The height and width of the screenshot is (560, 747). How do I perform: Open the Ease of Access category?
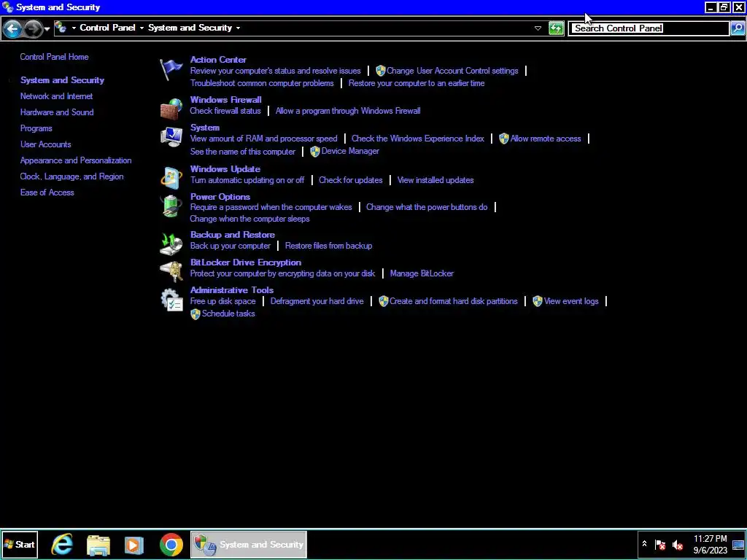point(47,192)
